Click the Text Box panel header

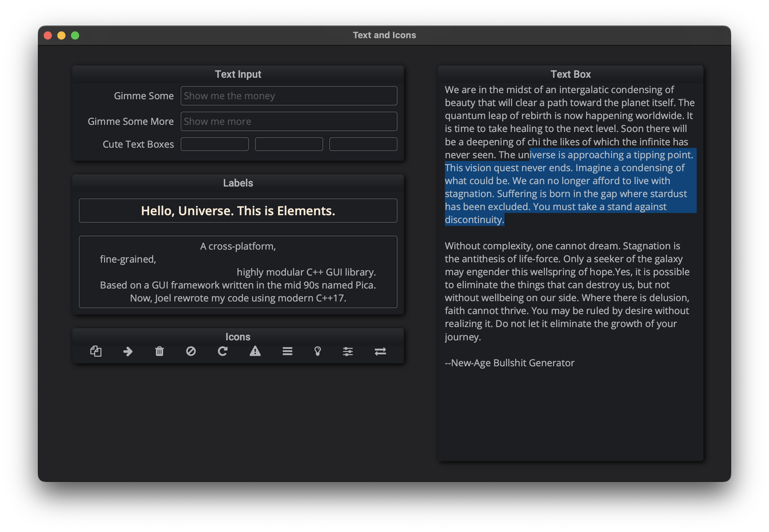click(x=570, y=74)
